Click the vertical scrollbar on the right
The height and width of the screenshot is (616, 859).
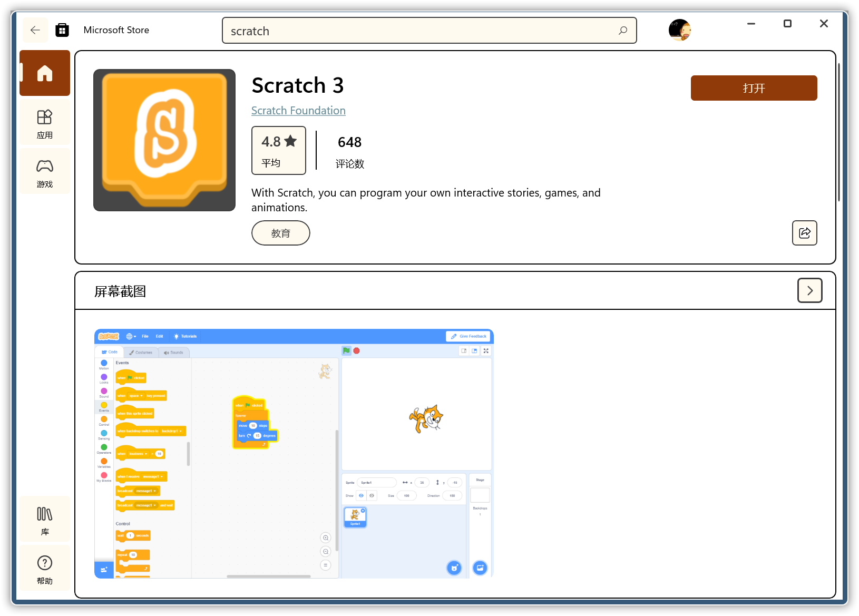pyautogui.click(x=838, y=132)
